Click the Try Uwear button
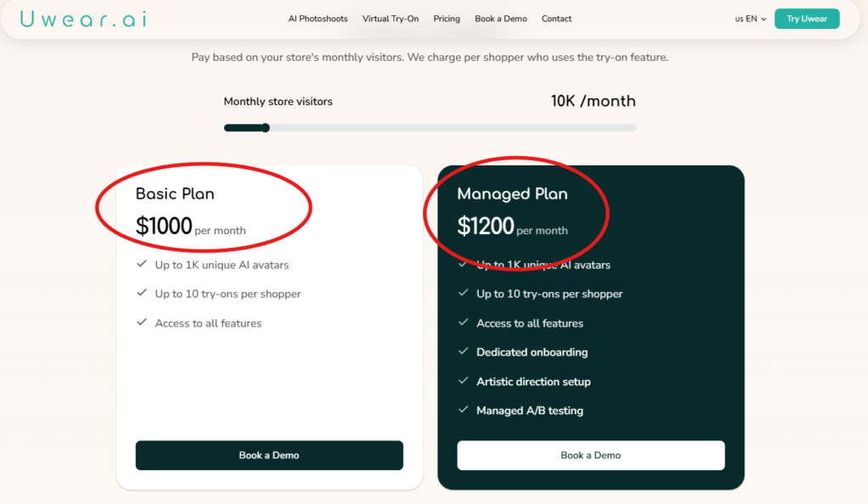This screenshot has width=868, height=504. pyautogui.click(x=806, y=18)
